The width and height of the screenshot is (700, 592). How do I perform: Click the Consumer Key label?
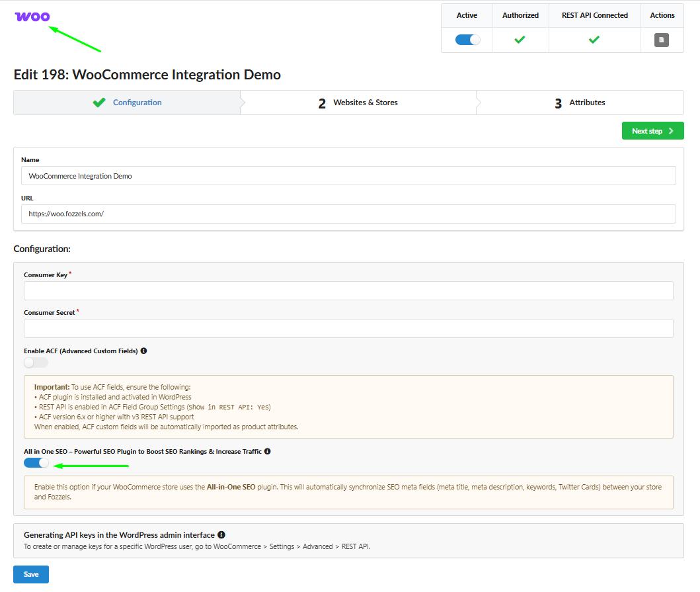46,275
